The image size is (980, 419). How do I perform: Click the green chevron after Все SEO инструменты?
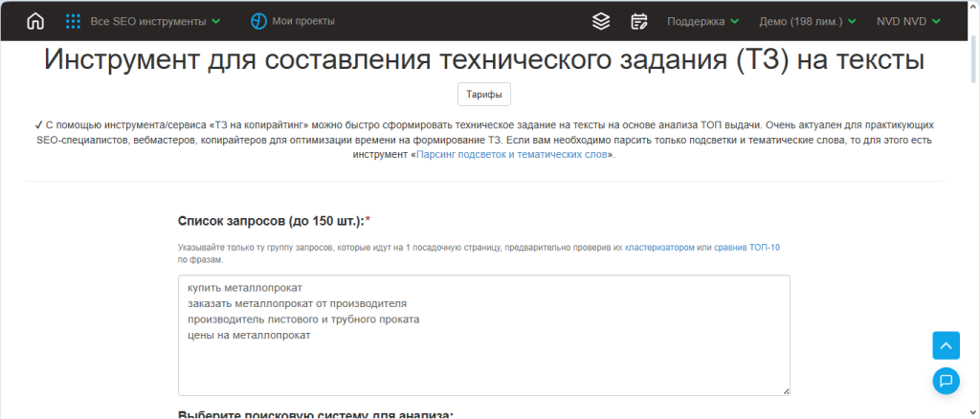(x=216, y=21)
